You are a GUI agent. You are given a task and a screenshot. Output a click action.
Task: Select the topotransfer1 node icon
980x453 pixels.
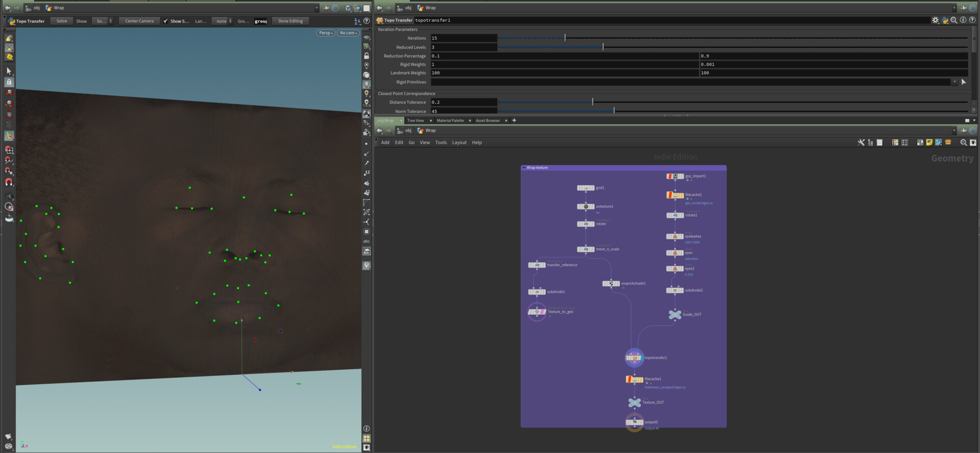pos(634,358)
